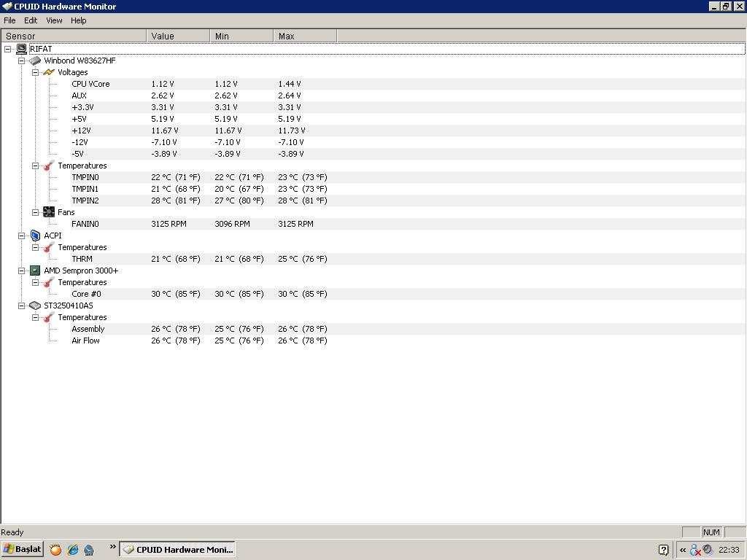
Task: Minimize the Hardware Monitor window
Action: 714,6
